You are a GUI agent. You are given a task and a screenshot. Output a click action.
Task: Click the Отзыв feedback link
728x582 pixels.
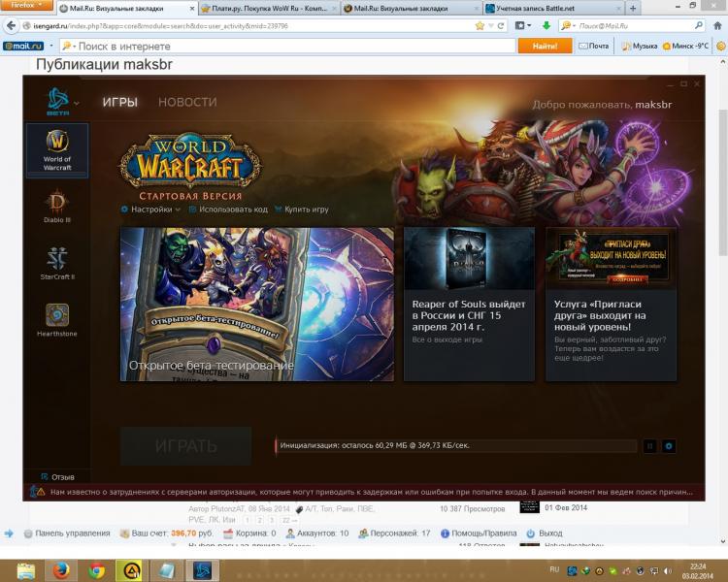[57, 477]
